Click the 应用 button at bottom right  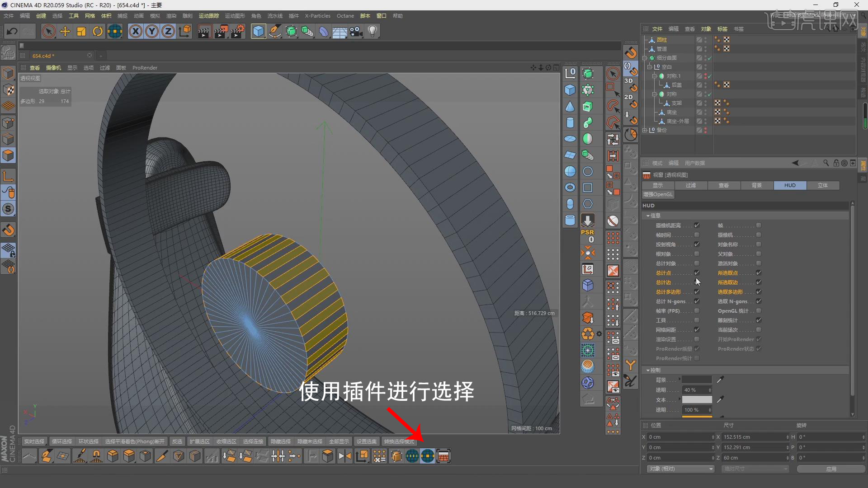pos(832,469)
